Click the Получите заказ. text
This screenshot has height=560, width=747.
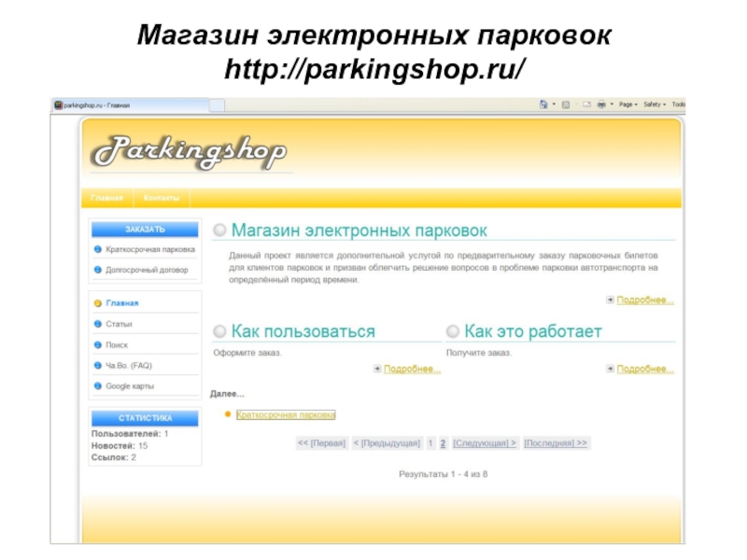tap(479, 353)
